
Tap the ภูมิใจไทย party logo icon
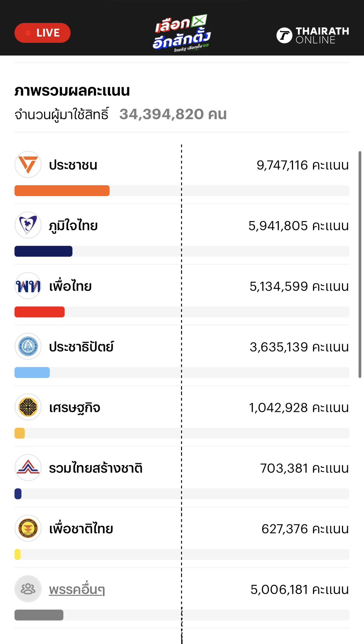coord(28,225)
